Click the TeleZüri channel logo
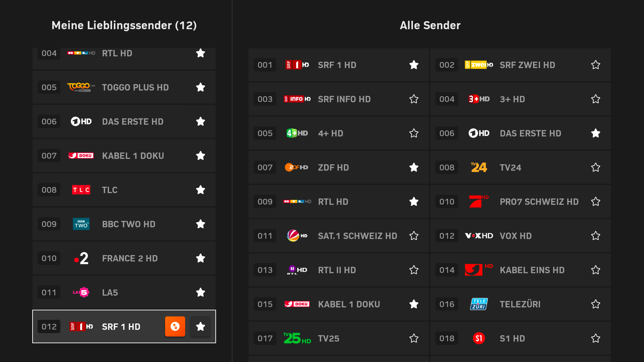The image size is (644, 362). click(x=479, y=304)
